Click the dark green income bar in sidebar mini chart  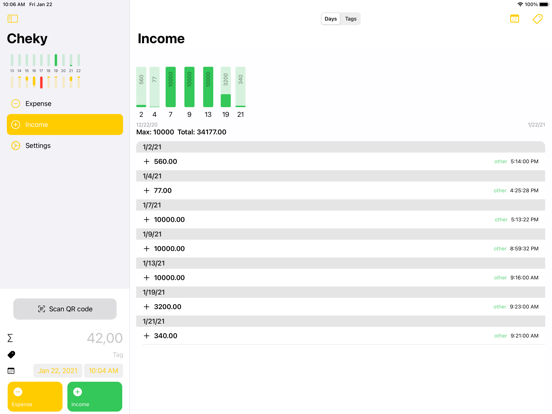[56, 60]
